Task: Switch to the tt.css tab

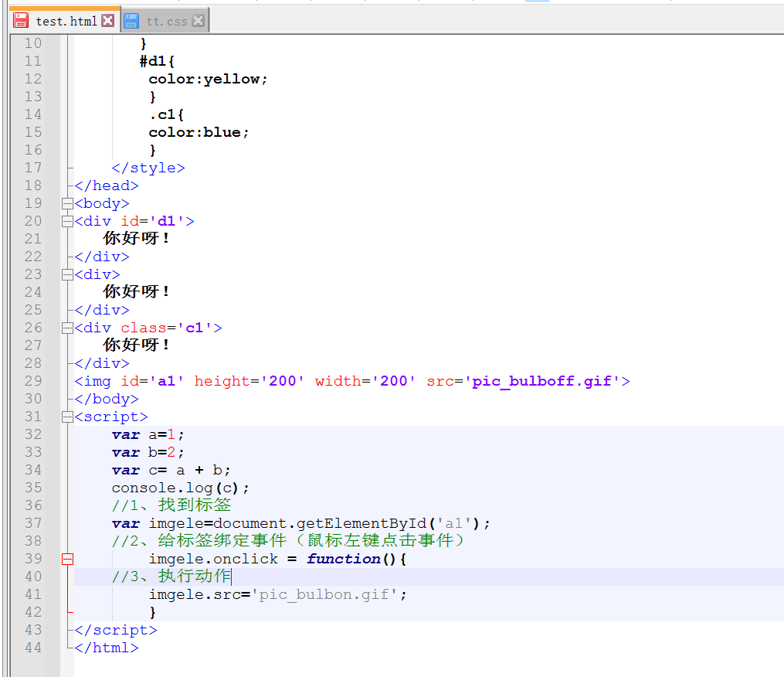Action: (x=167, y=21)
